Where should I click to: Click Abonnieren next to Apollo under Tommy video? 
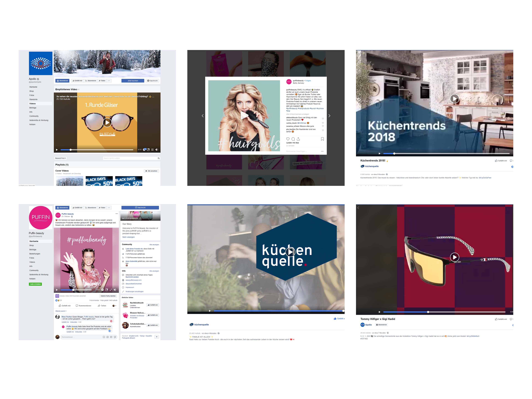[x=381, y=325]
